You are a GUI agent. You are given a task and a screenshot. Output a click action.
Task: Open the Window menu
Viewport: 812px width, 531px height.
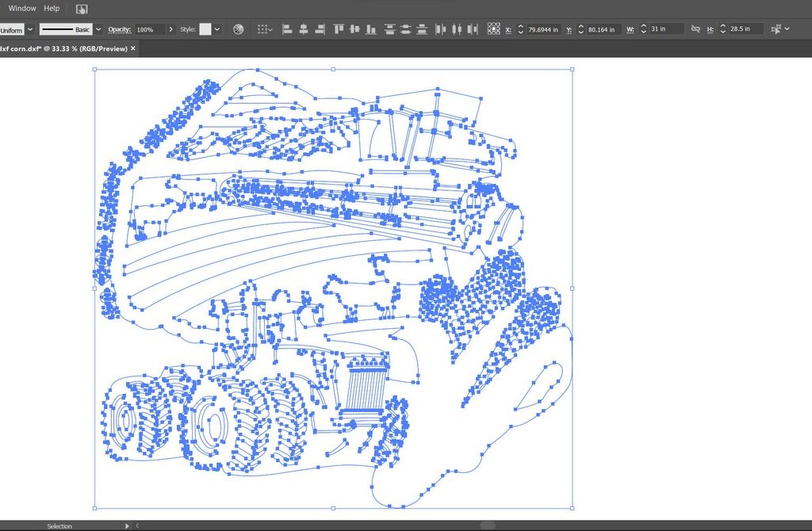22,9
